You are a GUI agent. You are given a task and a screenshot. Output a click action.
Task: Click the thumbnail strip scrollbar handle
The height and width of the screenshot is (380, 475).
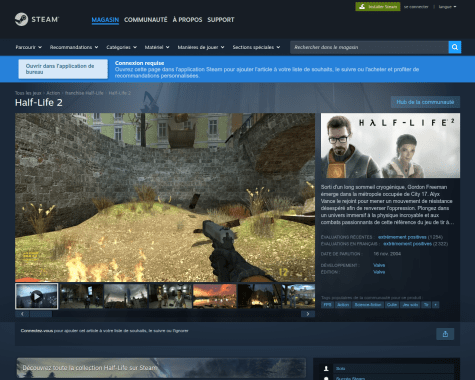pyautogui.click(x=41, y=314)
